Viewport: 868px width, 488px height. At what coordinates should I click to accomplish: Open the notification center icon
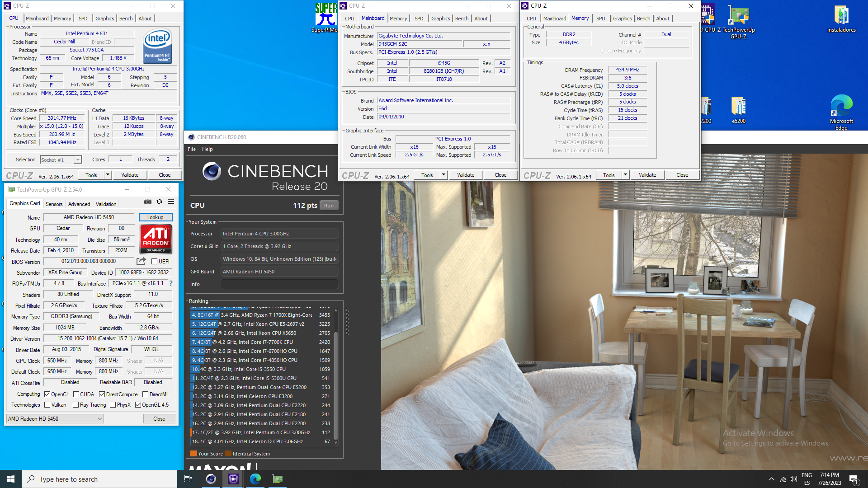[854, 479]
